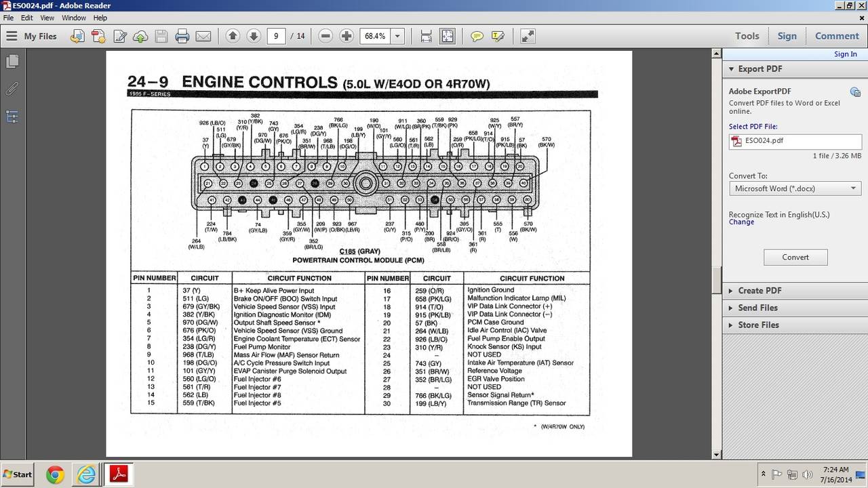Open the hamburger menu next to My Files
This screenshot has width=868, height=488.
[x=12, y=36]
